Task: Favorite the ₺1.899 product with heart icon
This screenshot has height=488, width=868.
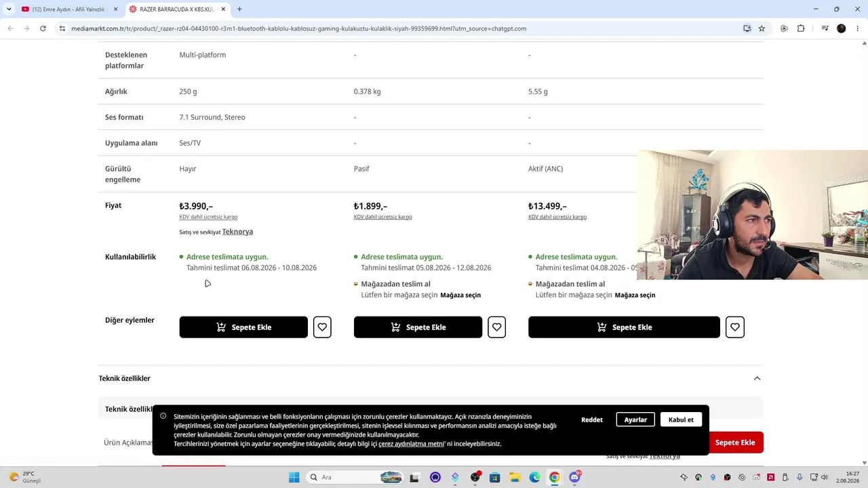Action: [497, 327]
